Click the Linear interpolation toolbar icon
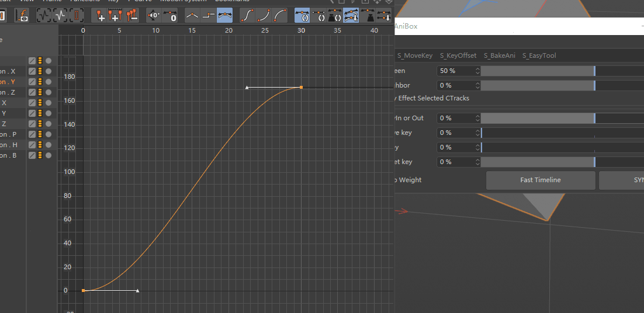The image size is (644, 313). (192, 16)
